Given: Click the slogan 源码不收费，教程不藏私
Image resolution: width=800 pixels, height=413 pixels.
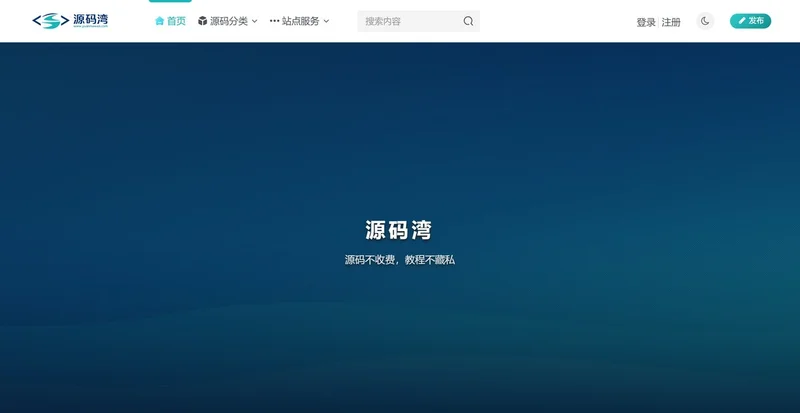Looking at the screenshot, I should pyautogui.click(x=399, y=260).
